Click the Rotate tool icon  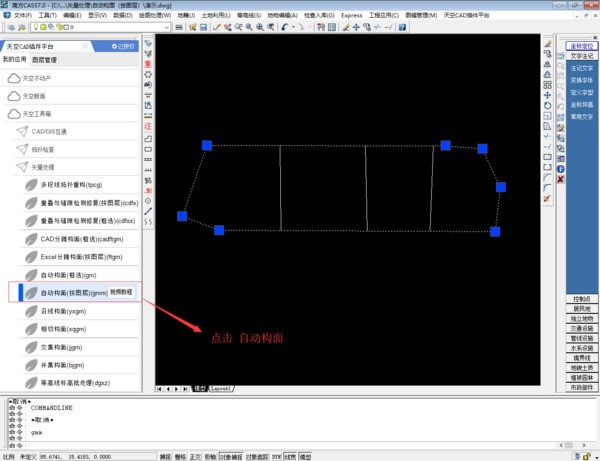pyautogui.click(x=547, y=105)
